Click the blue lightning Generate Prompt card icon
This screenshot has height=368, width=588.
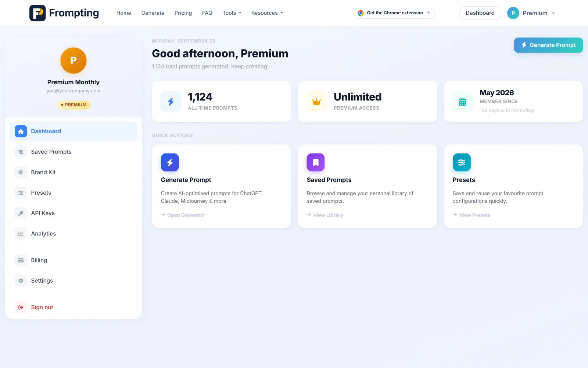(x=170, y=162)
